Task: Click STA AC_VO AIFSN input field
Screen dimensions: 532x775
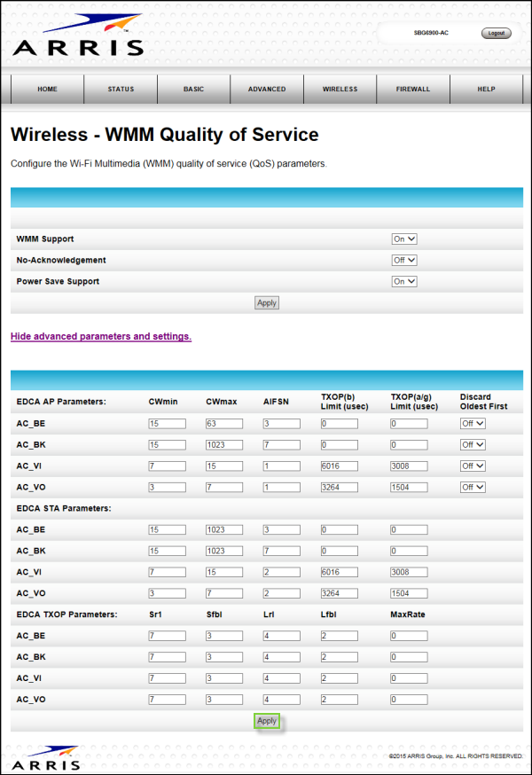Action: click(282, 593)
